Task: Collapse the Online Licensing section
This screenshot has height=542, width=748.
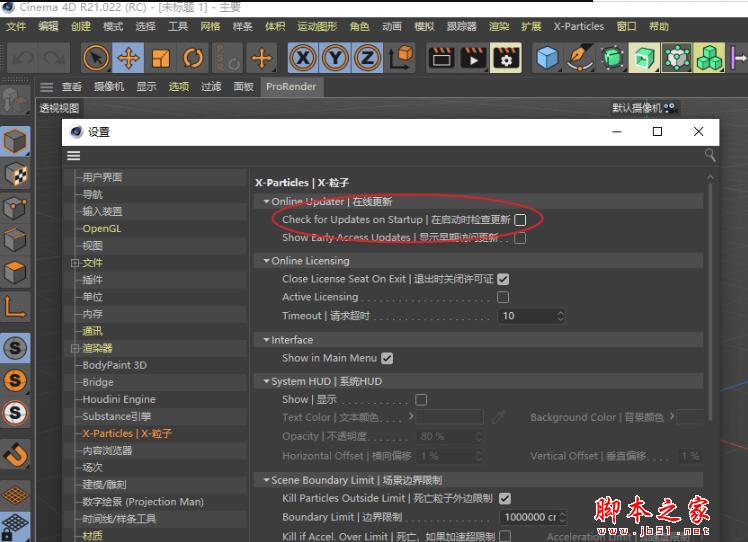Action: click(x=266, y=261)
